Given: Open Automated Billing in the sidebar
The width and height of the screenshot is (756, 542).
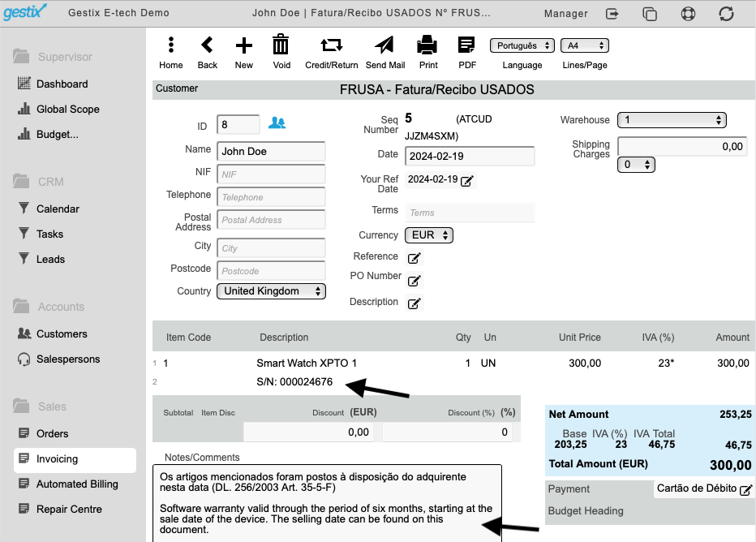Looking at the screenshot, I should (77, 484).
